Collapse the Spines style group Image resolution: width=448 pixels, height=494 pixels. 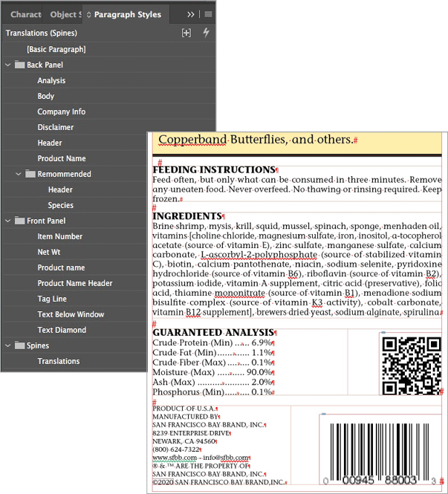[x=8, y=345]
